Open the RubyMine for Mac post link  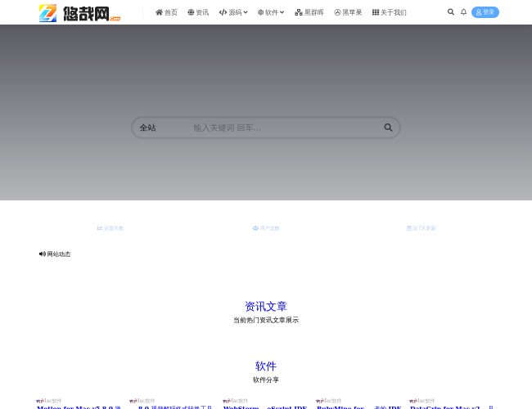pyautogui.click(x=358, y=407)
